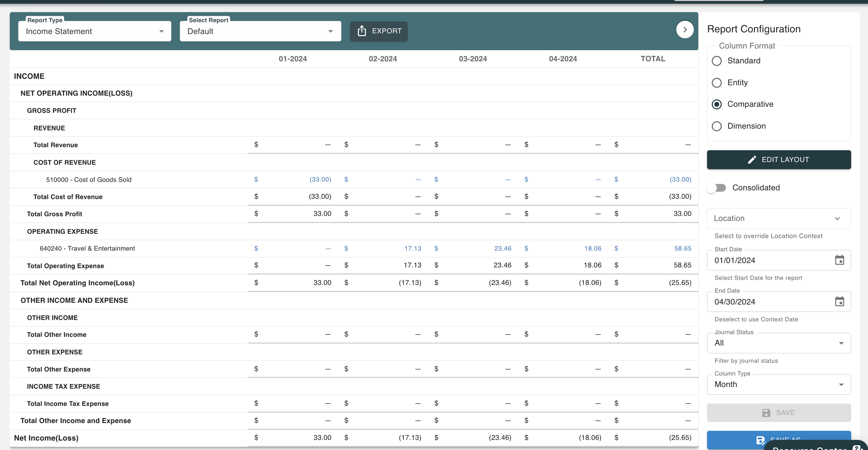Click the Total Cost of Revenue label
Viewport: 868px width, 450px height.
[68, 197]
